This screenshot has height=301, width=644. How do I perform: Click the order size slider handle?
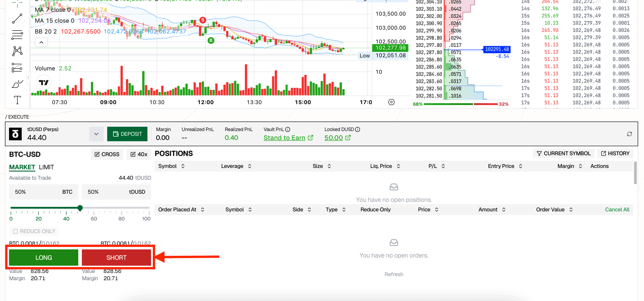(x=80, y=208)
